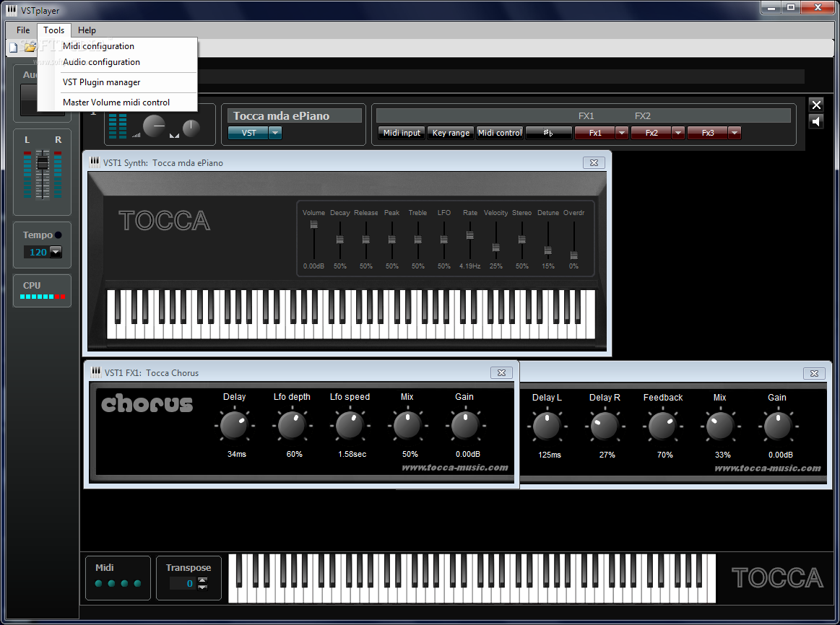
Task: Close the delay FX2 plugin window
Action: [814, 374]
